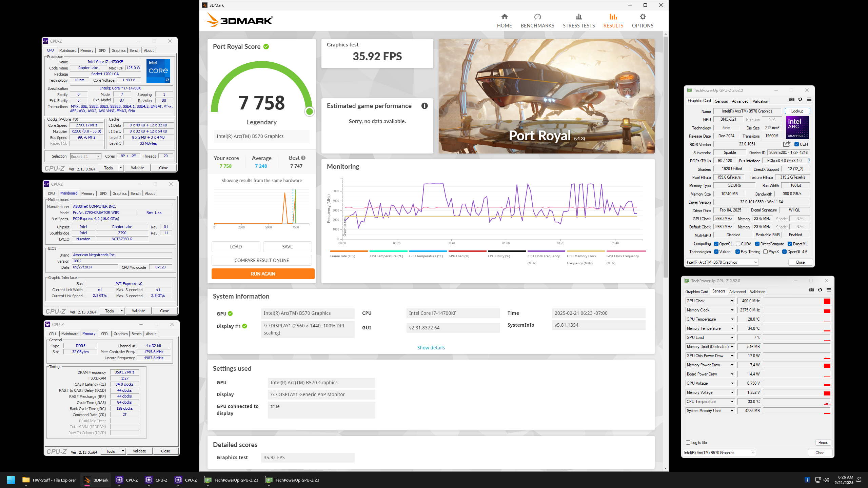Open the Tools dropdown arrow in CPU-Z Memory window

tap(123, 451)
